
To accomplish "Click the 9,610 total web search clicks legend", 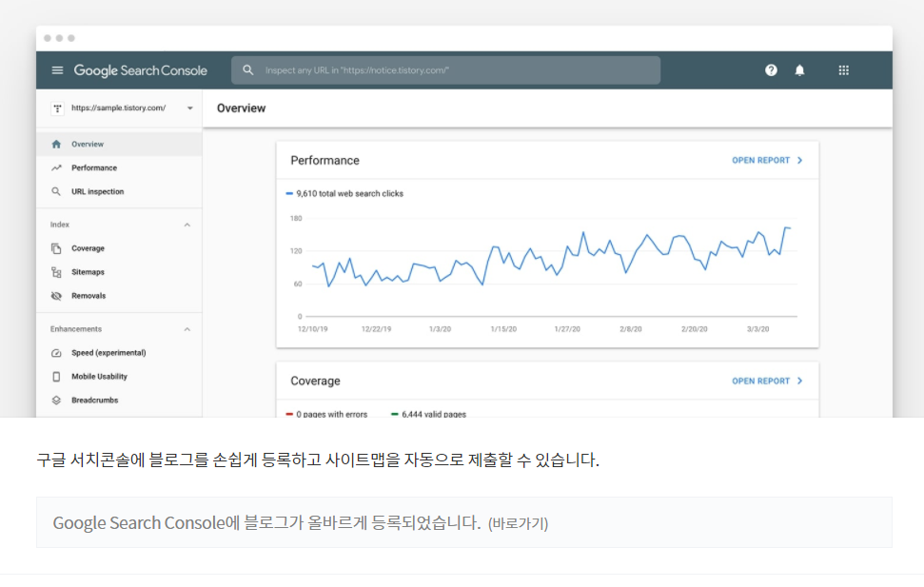I will pyautogui.click(x=344, y=193).
